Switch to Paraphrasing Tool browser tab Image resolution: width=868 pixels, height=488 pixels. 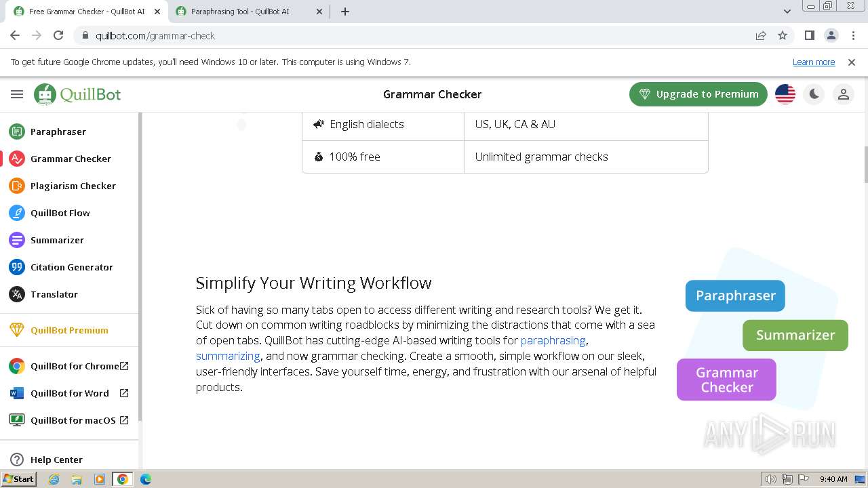[240, 12]
